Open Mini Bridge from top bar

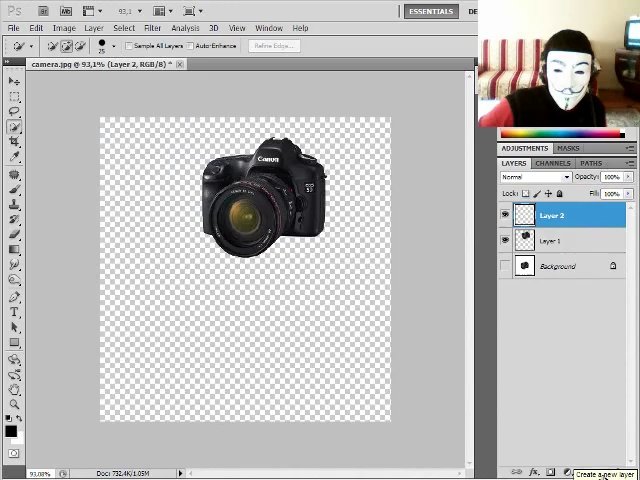66,11
